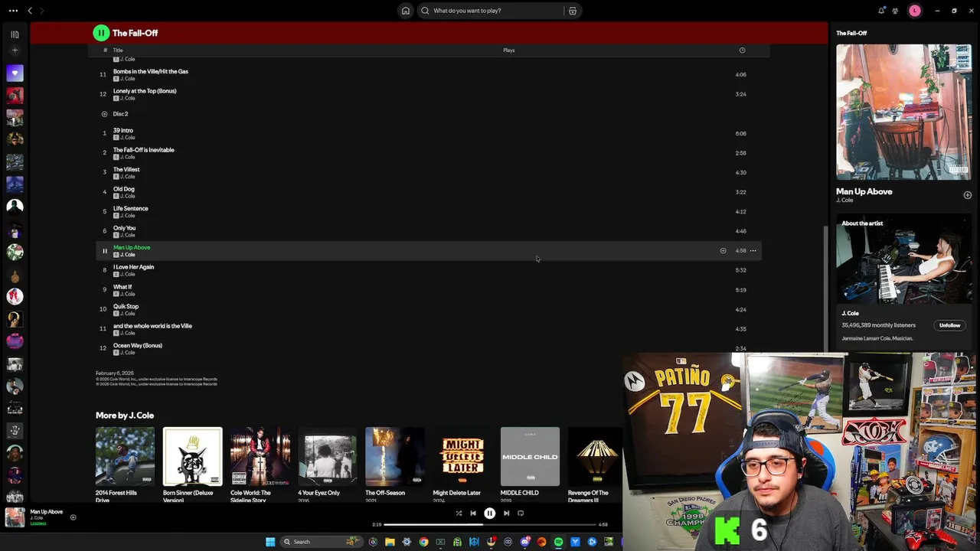Skip to previous track
This screenshot has width=980, height=551.
pyautogui.click(x=473, y=514)
